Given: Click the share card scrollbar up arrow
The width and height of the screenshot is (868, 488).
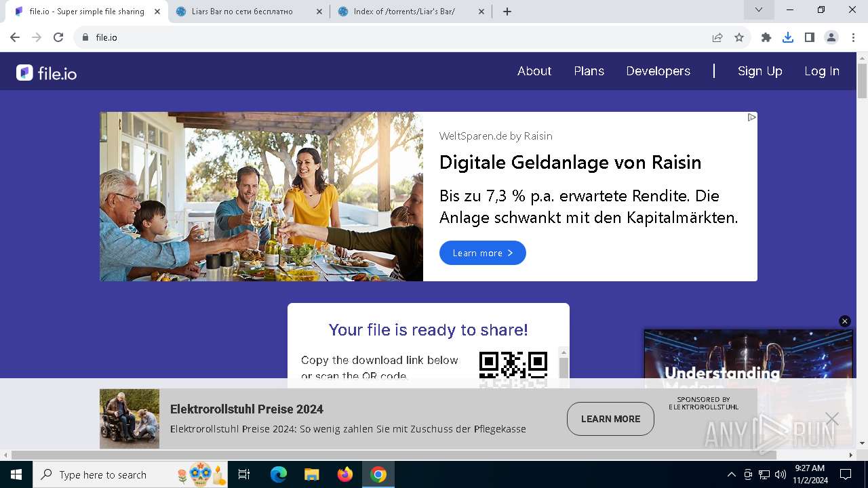Looking at the screenshot, I should 564,352.
